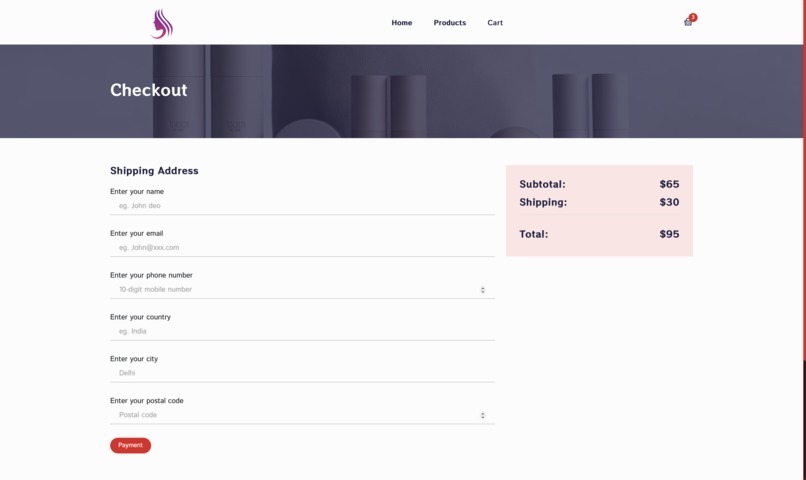Open the Cart navigation link
806x480 pixels.
point(495,23)
